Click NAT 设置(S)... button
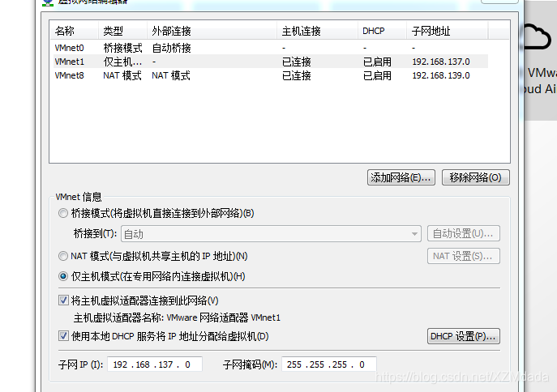557x392 pixels. (464, 256)
